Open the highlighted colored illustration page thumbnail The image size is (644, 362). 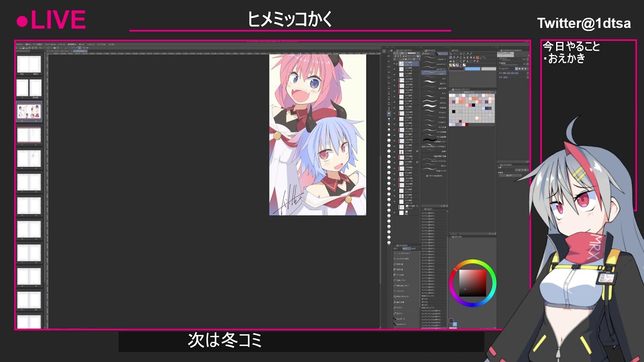(29, 111)
